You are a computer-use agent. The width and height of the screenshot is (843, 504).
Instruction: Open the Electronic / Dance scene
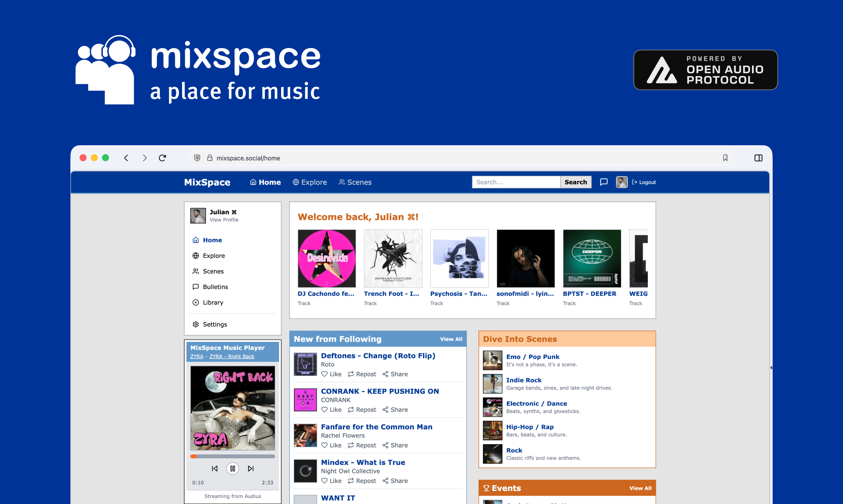click(x=536, y=404)
